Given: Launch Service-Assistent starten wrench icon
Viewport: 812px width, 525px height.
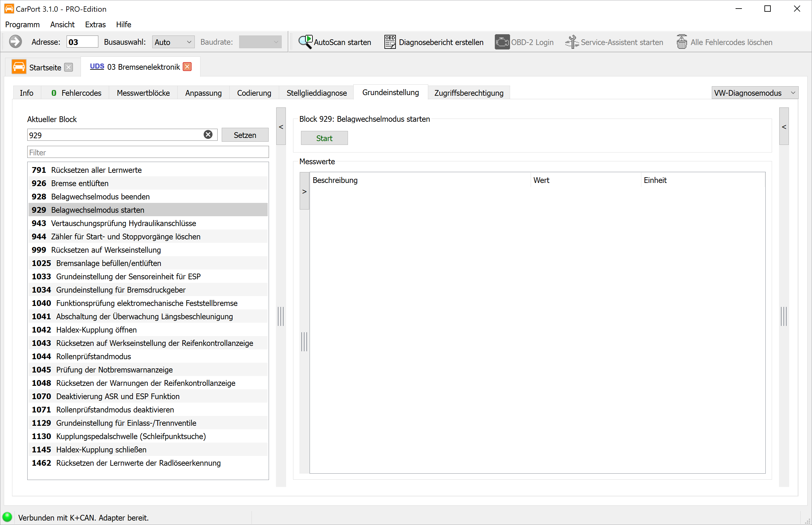Looking at the screenshot, I should [572, 42].
